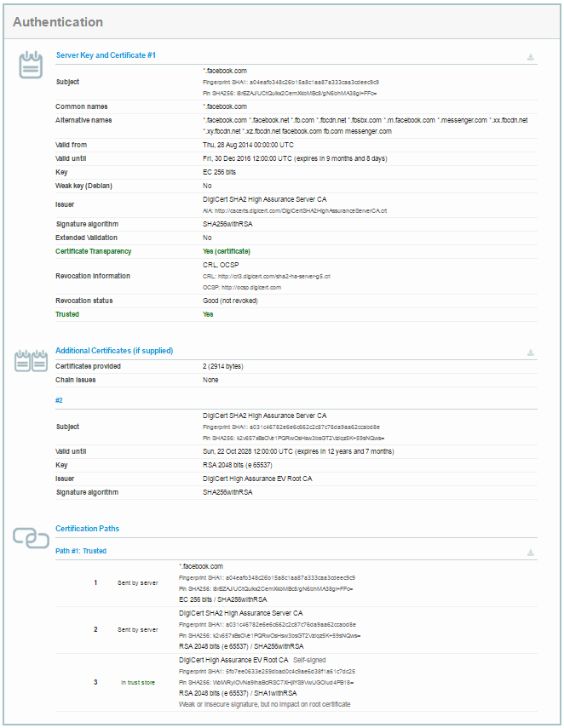The height and width of the screenshot is (728, 564).
Task: Click the Revocation status row label
Action: click(x=84, y=301)
